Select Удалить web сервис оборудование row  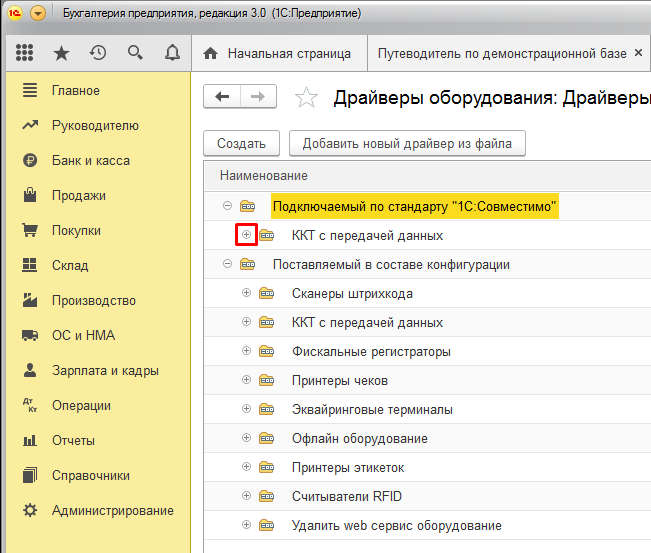click(428, 526)
